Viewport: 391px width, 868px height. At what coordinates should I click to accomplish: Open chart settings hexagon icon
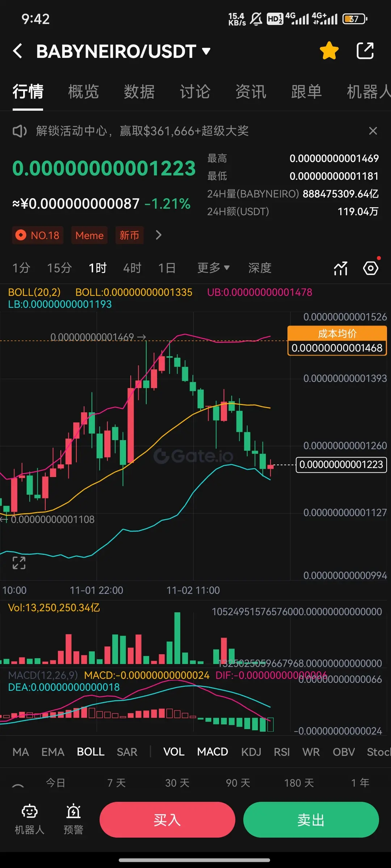(x=371, y=268)
